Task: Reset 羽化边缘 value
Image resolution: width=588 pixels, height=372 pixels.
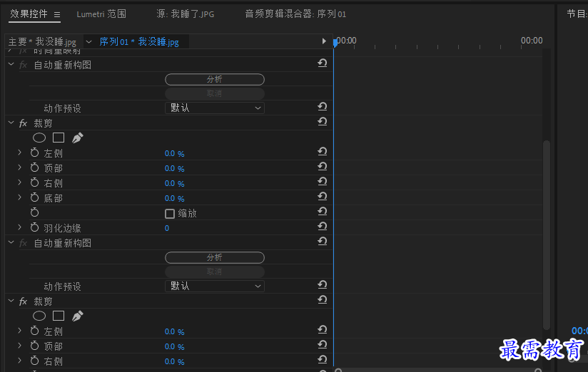Action: click(x=322, y=227)
